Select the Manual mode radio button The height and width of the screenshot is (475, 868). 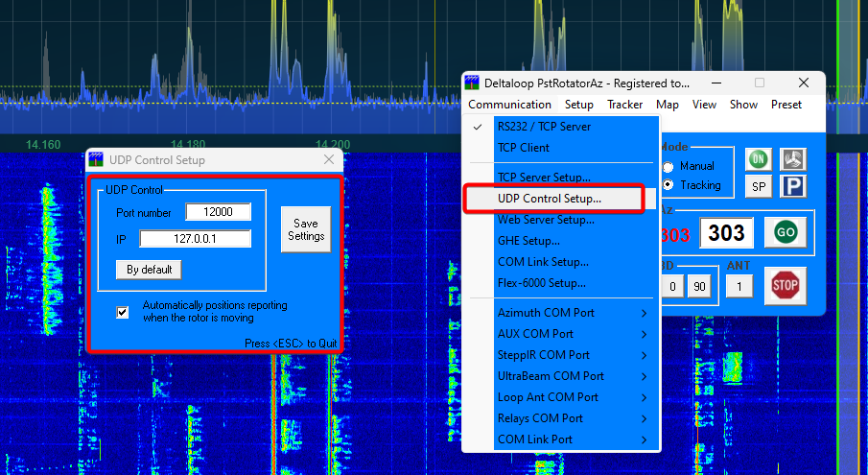(x=669, y=167)
